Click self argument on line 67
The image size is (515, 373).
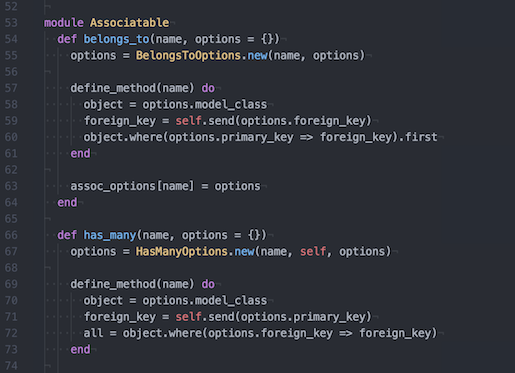click(x=313, y=251)
